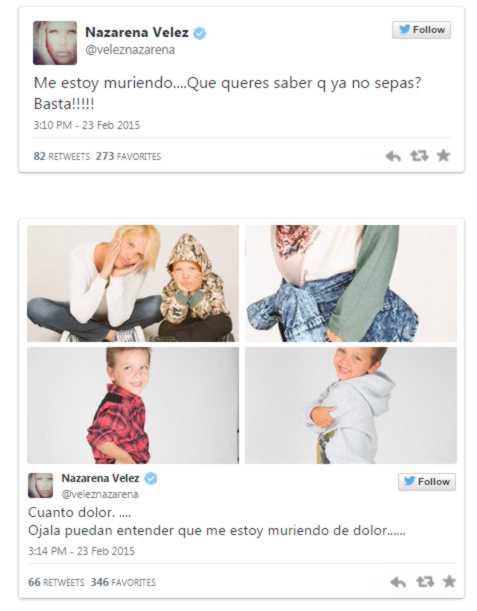The image size is (477, 611).
Task: Click reply arrow on second tweet
Action: (x=398, y=582)
